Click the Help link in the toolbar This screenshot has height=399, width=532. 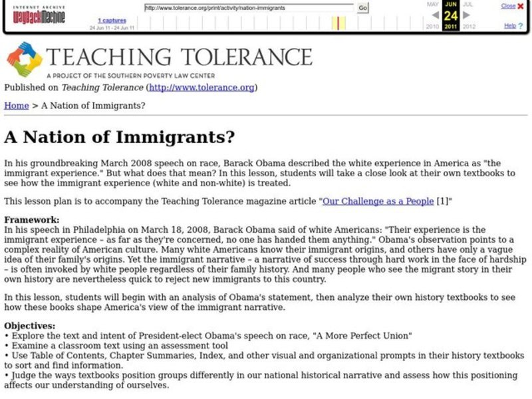click(x=511, y=26)
